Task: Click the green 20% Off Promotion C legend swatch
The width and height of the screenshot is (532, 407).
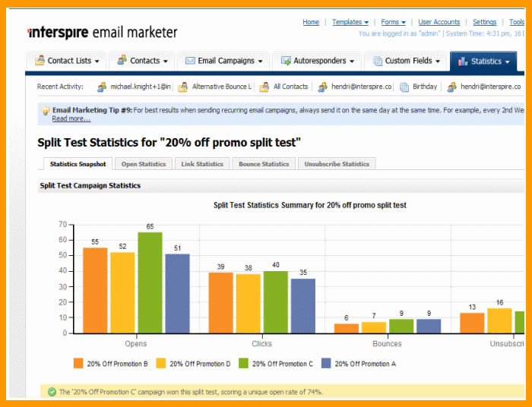Action: coord(244,364)
